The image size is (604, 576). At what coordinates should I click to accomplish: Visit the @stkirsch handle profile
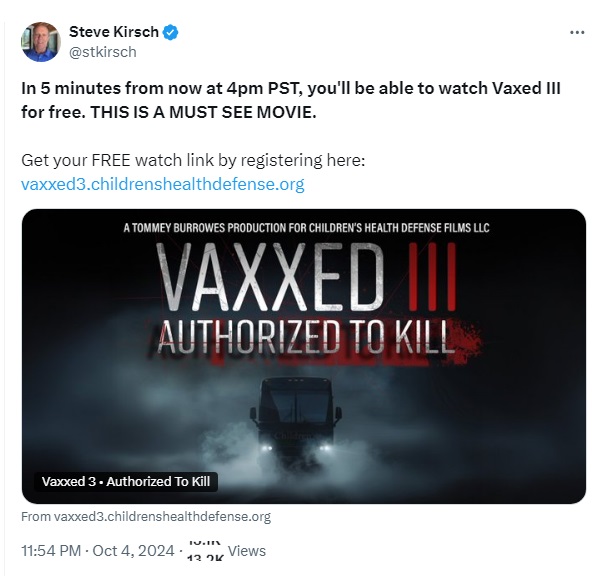(102, 52)
